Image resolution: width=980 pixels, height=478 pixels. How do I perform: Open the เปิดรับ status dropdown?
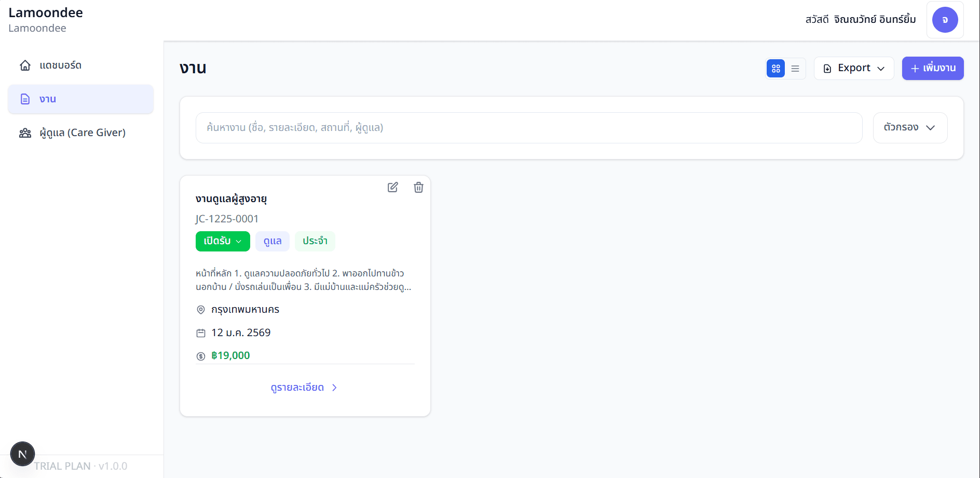(x=223, y=241)
